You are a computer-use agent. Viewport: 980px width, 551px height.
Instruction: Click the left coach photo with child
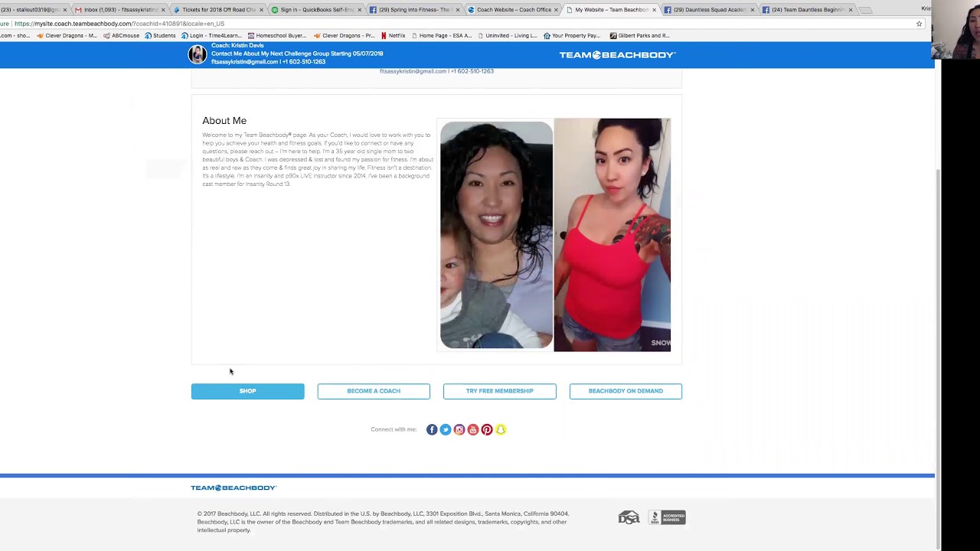[496, 235]
